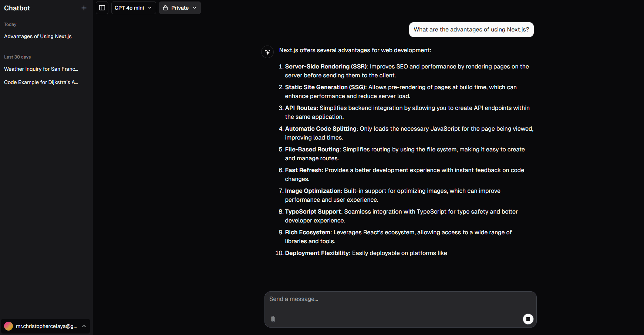
Task: Click Deployment Flexibility text
Action: point(318,253)
